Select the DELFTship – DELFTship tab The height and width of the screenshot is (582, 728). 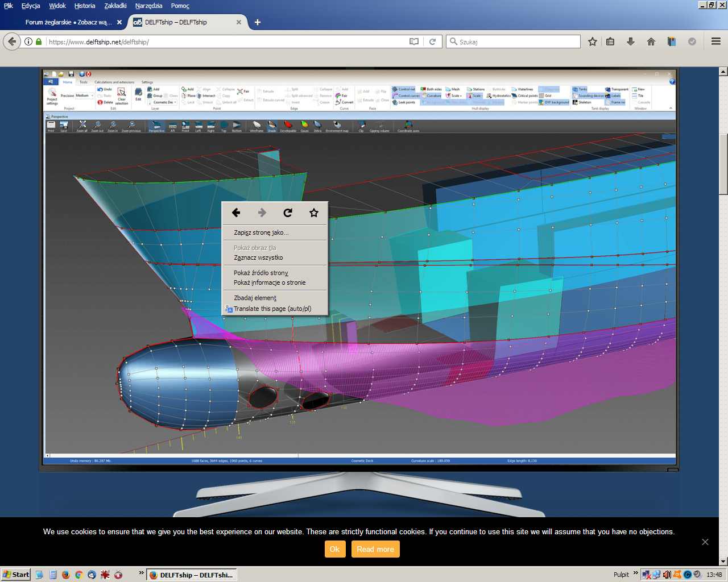[188, 22]
